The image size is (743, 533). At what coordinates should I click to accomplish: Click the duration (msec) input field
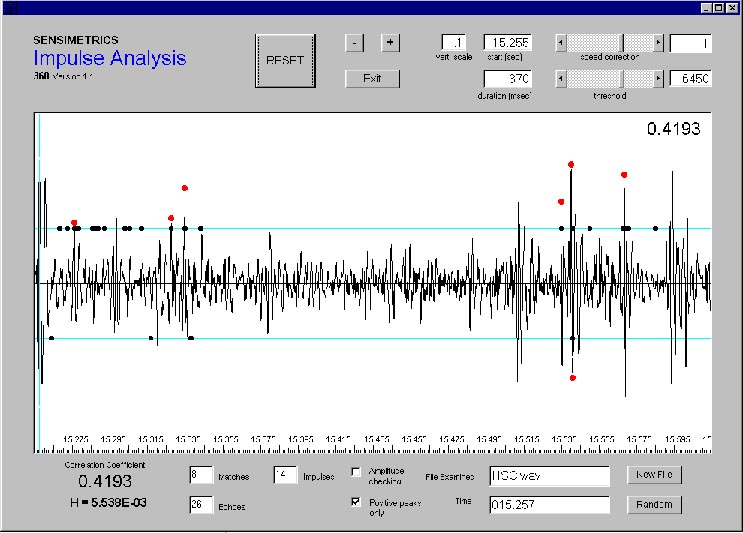(x=508, y=78)
